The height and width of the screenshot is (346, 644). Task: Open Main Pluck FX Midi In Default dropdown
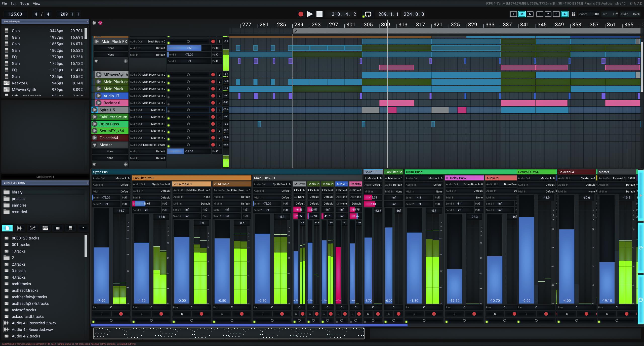pos(148,55)
